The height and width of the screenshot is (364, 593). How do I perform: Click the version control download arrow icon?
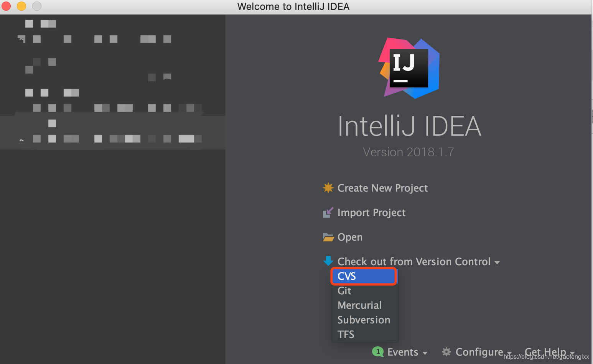(x=328, y=261)
